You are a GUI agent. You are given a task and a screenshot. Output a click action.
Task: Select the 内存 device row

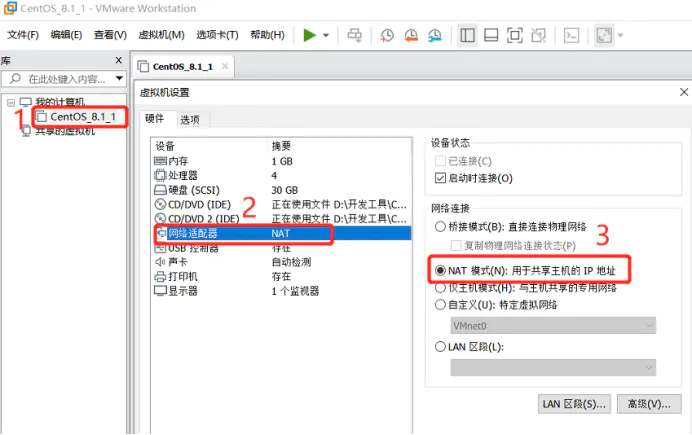[x=282, y=161]
